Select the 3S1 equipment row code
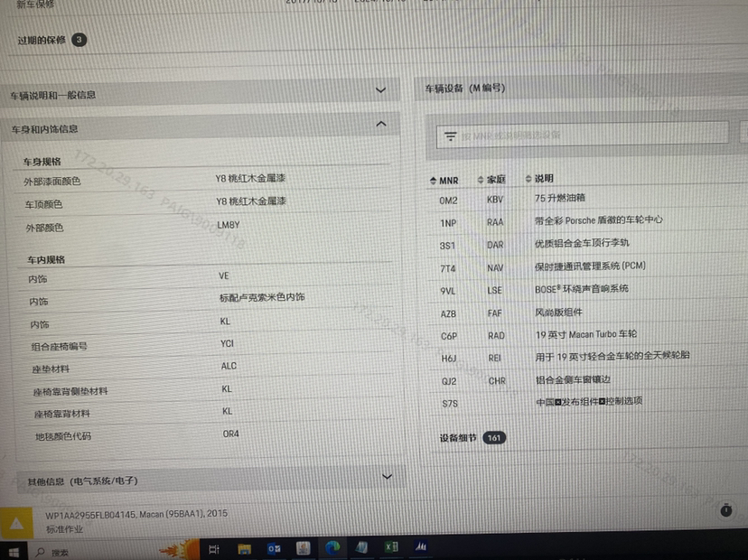The image size is (748, 560). click(x=447, y=246)
